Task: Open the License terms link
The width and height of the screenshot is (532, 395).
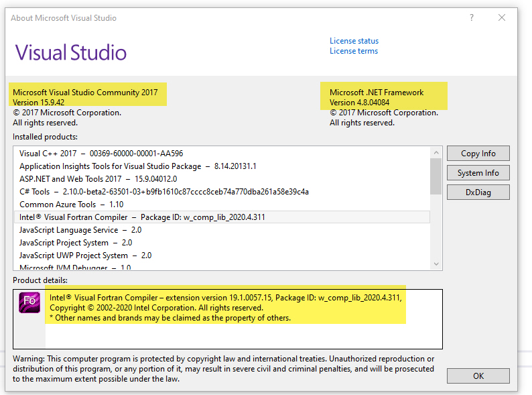Action: (353, 51)
